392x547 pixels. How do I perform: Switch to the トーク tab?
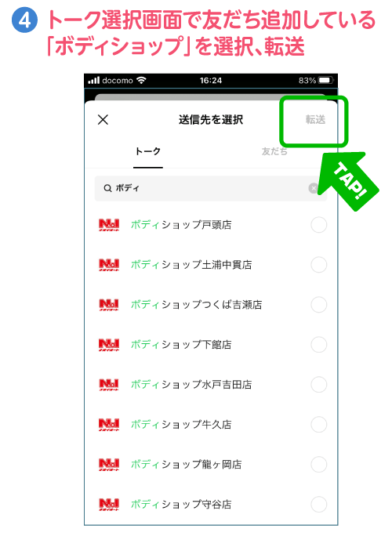pyautogui.click(x=147, y=151)
